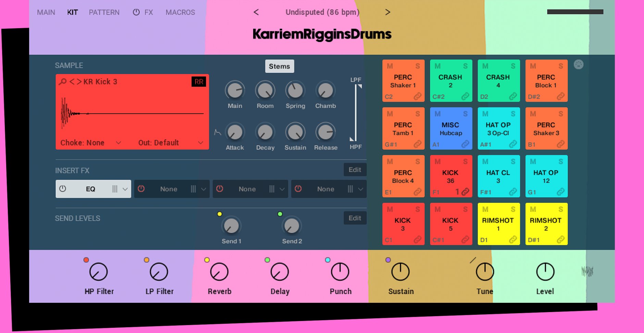Toggle the EQ insert power button
This screenshot has width=644, height=333.
pyautogui.click(x=63, y=189)
